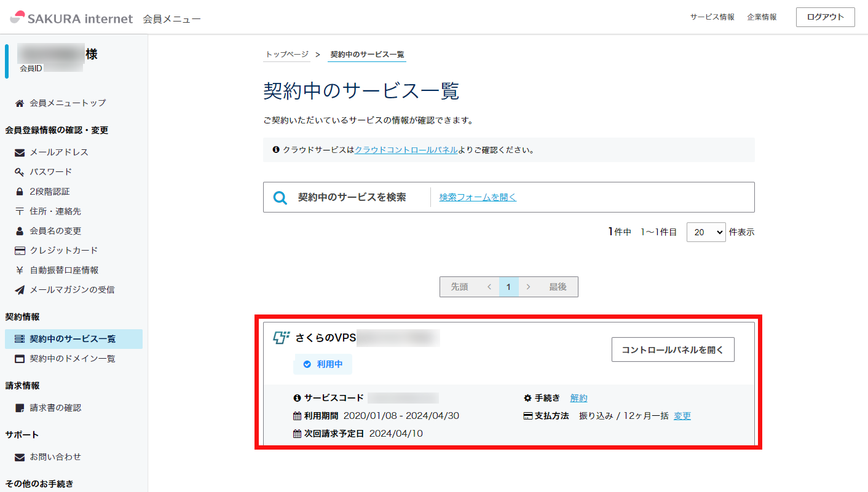Click the paper plane icon beside メールマガジンの受信
This screenshot has height=492, width=868.
[20, 290]
